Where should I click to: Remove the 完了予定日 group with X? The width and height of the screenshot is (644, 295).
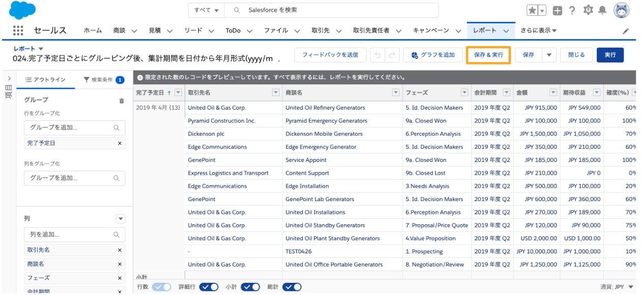[120, 143]
